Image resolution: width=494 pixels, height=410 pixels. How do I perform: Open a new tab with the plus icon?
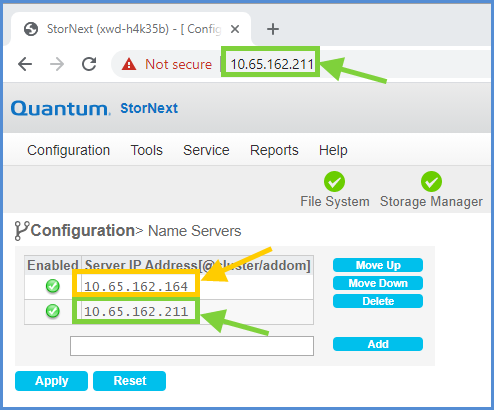[x=273, y=29]
